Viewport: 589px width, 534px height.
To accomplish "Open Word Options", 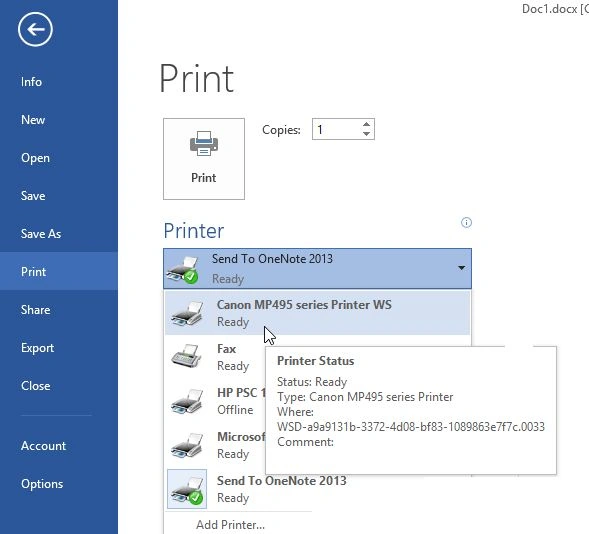I will tap(42, 484).
